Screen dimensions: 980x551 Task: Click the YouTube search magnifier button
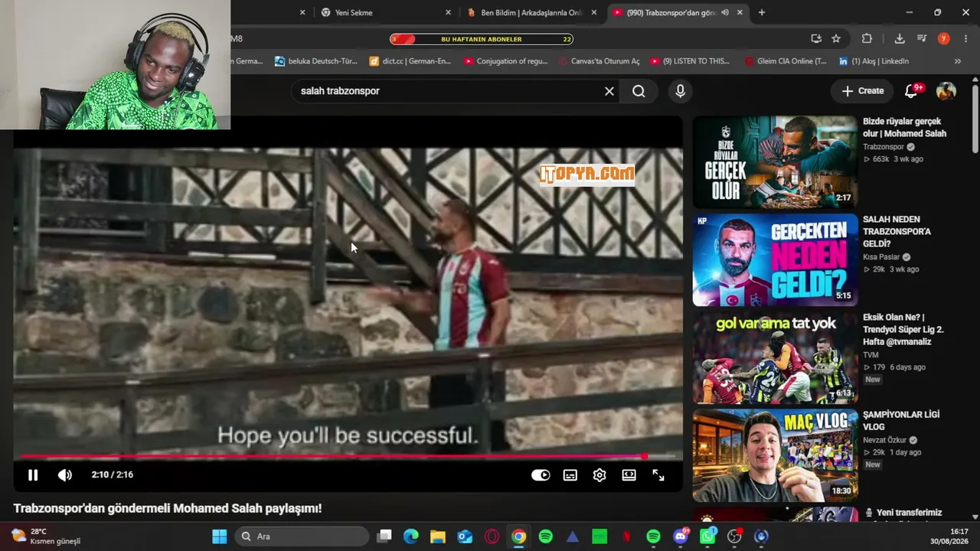(639, 91)
